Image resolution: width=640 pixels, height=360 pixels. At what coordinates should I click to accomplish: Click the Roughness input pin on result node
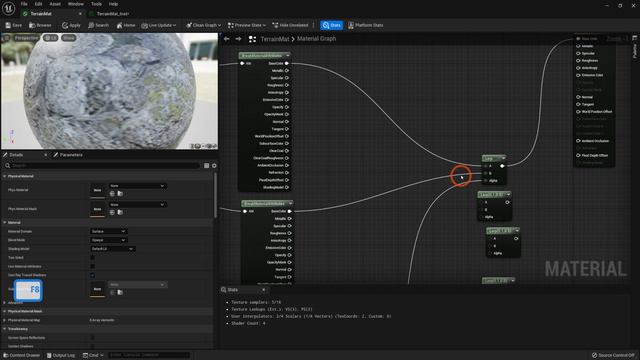point(578,60)
